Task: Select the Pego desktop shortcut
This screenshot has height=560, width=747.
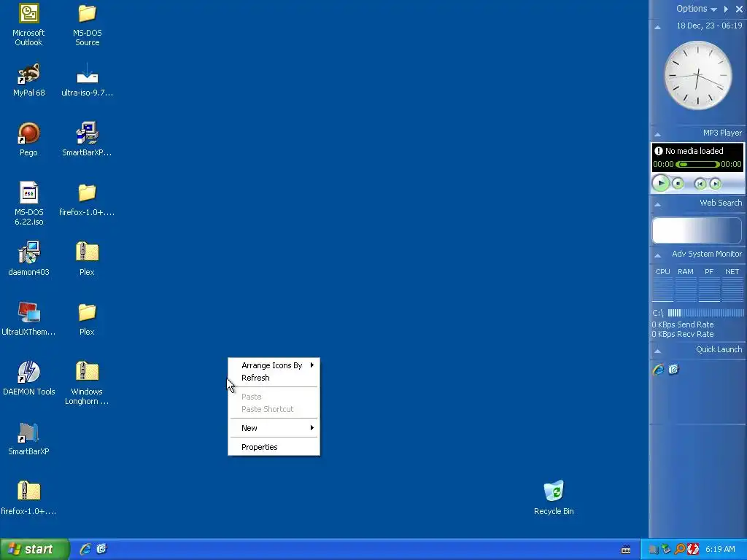Action: (x=28, y=133)
